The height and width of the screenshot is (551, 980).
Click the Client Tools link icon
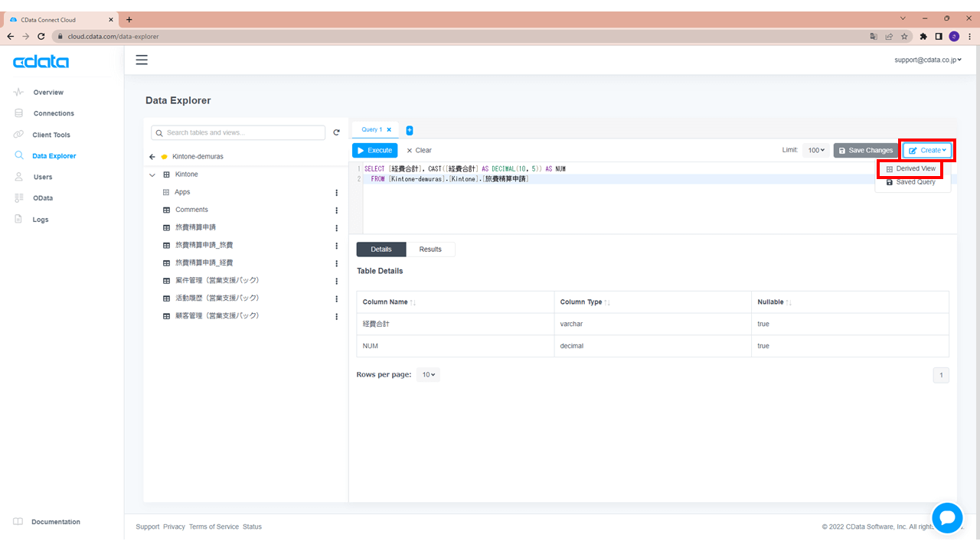click(x=18, y=135)
